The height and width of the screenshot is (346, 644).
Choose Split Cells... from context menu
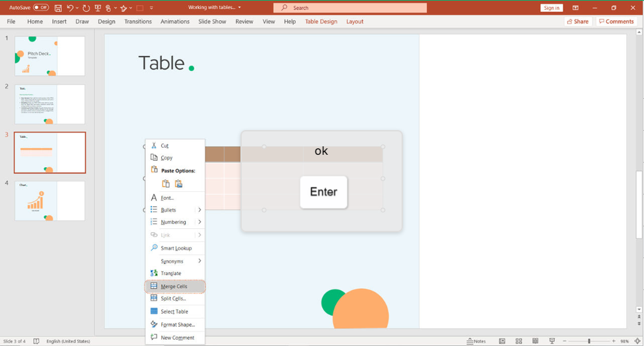(x=175, y=299)
